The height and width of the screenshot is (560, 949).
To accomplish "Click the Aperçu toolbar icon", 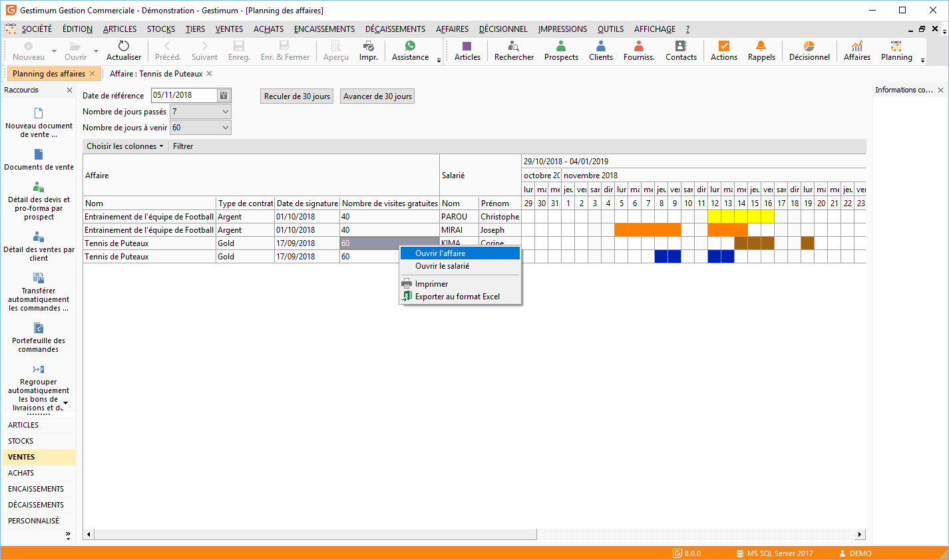I will pyautogui.click(x=336, y=51).
